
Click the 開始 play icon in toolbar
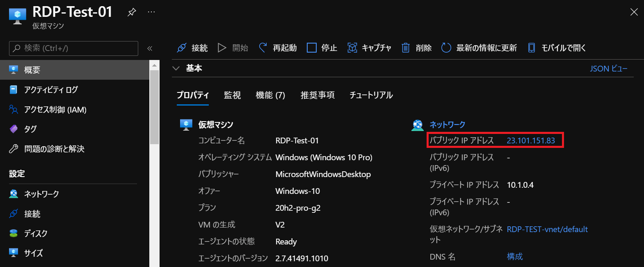(x=222, y=48)
